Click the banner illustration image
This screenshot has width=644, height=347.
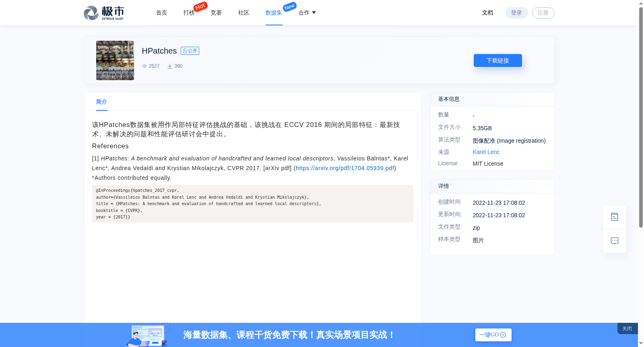pyautogui.click(x=148, y=335)
